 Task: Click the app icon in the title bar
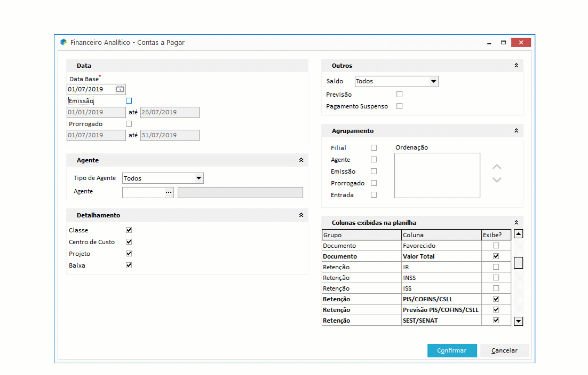pos(63,42)
